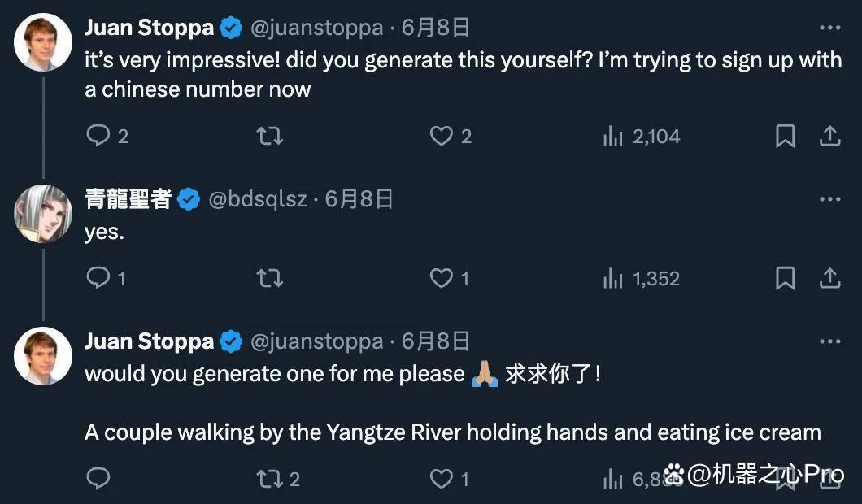Retweet the 'yes.' tweet by 青龍聖者
The image size is (862, 504).
(269, 278)
